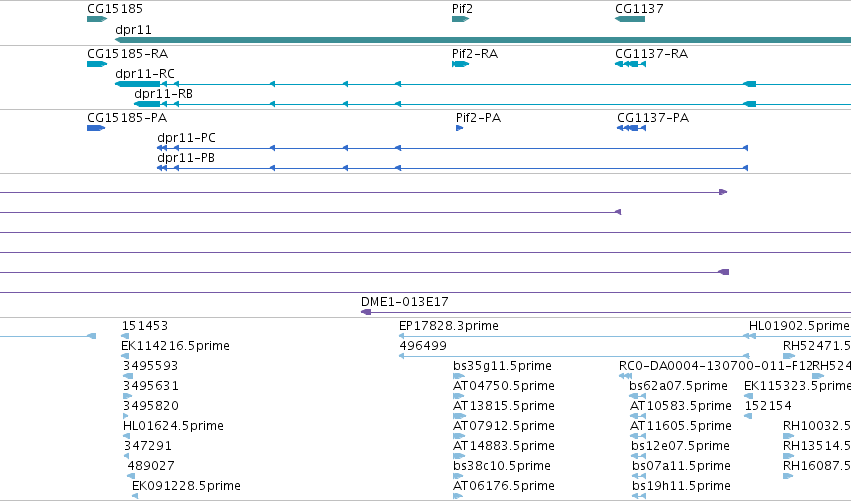851x501 pixels.
Task: Click the 347291 EST label
Action: pyautogui.click(x=148, y=446)
